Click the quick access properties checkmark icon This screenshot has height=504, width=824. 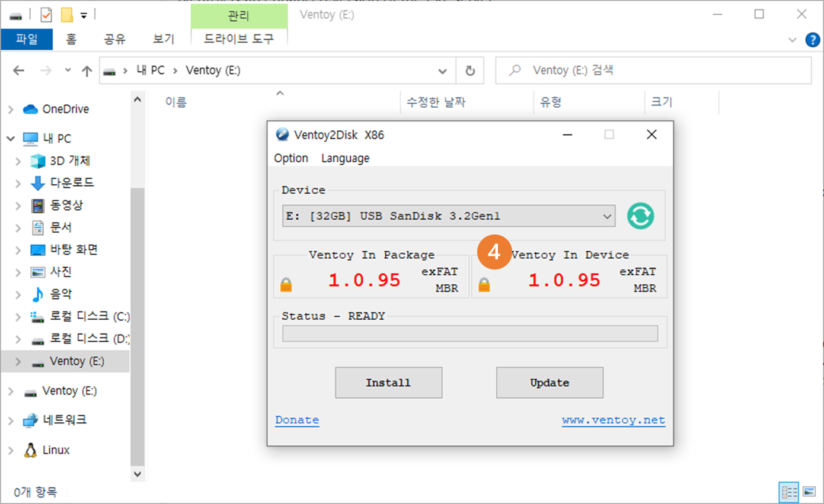pyautogui.click(x=46, y=14)
